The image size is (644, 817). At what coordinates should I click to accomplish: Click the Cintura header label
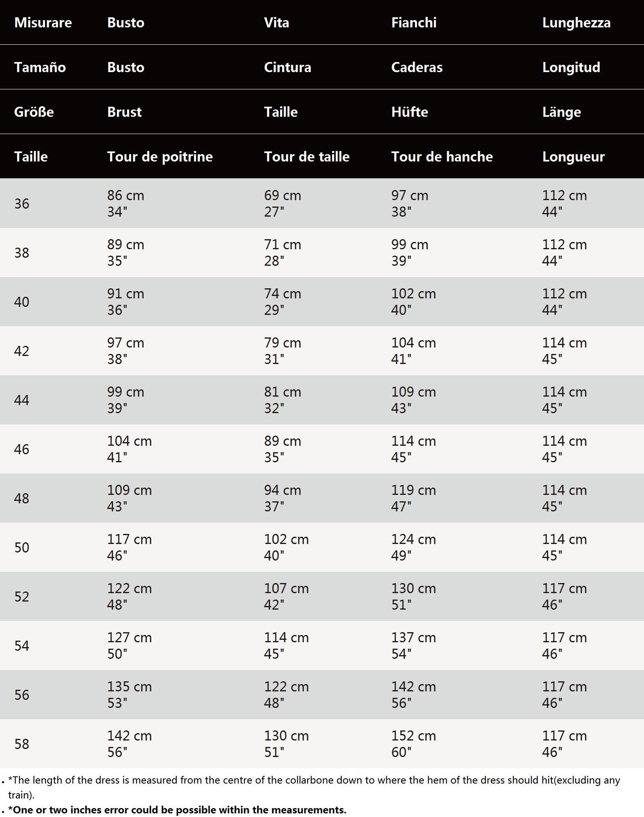287,67
